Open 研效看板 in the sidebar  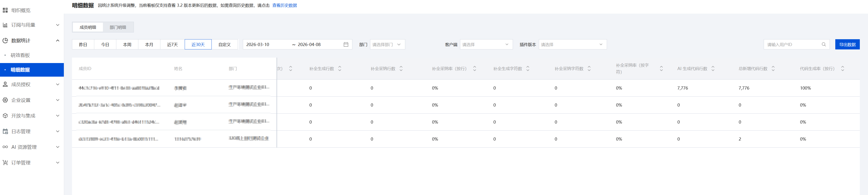click(20, 55)
